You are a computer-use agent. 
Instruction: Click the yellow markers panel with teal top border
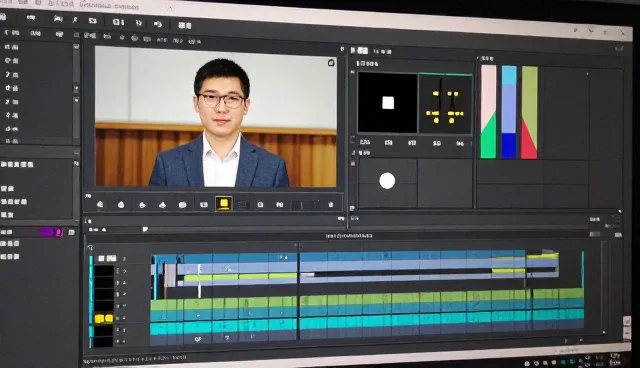click(445, 104)
